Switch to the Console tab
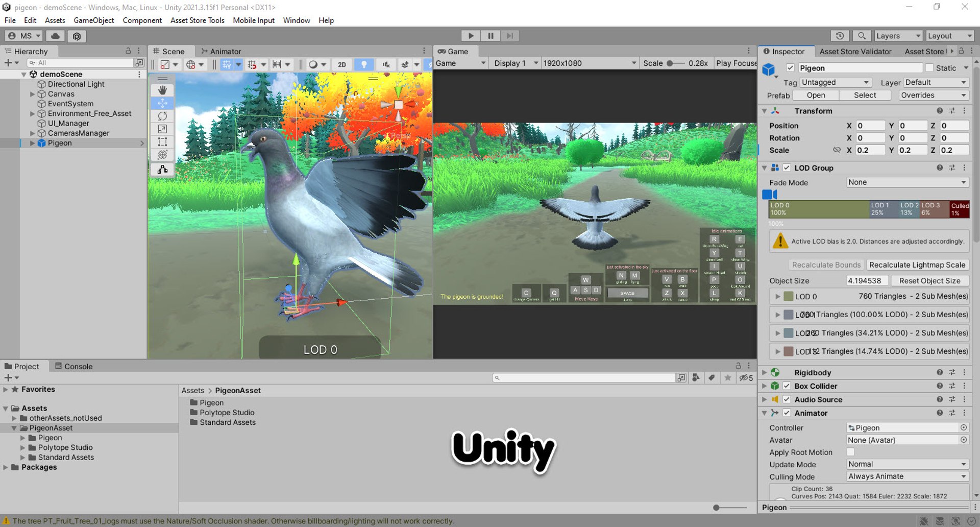This screenshot has width=980, height=527. [x=73, y=366]
